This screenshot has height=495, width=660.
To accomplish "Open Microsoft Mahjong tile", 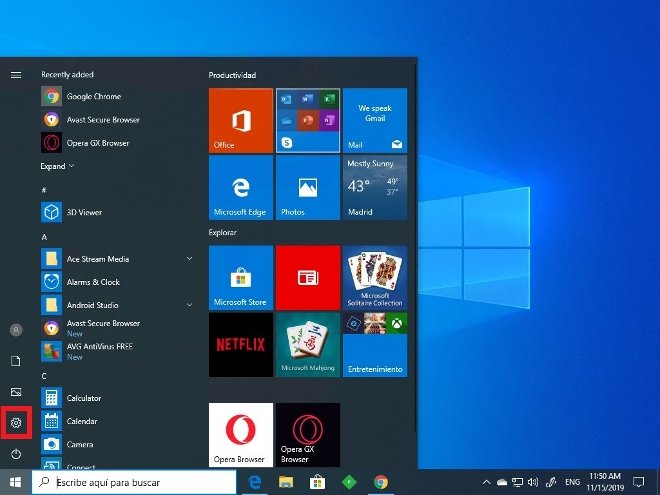I will tap(308, 345).
